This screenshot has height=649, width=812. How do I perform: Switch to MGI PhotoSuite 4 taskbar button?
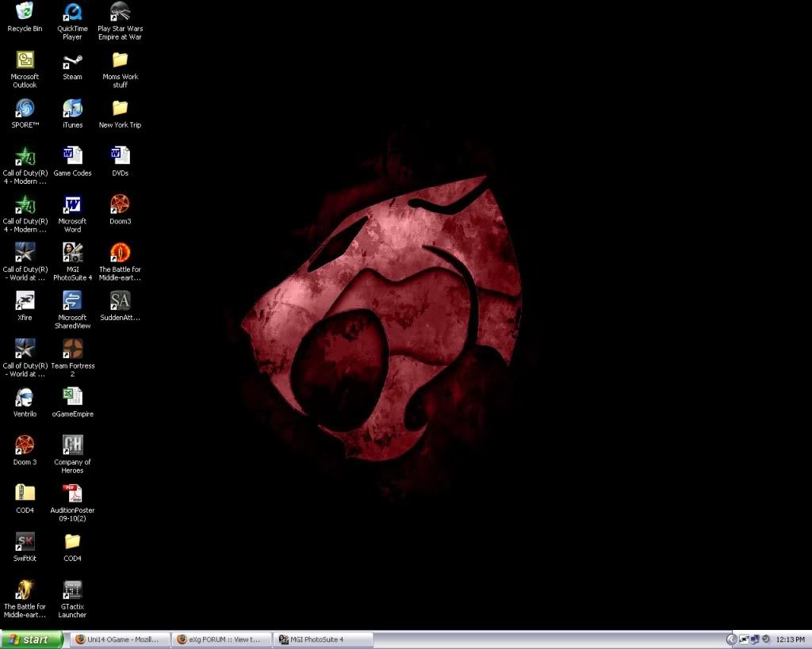pyautogui.click(x=324, y=639)
